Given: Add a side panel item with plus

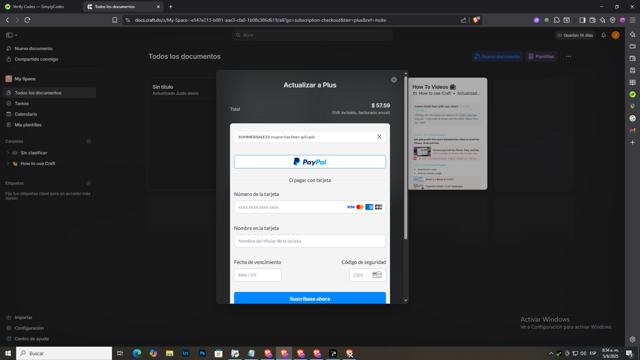Looking at the screenshot, I should (x=632, y=142).
